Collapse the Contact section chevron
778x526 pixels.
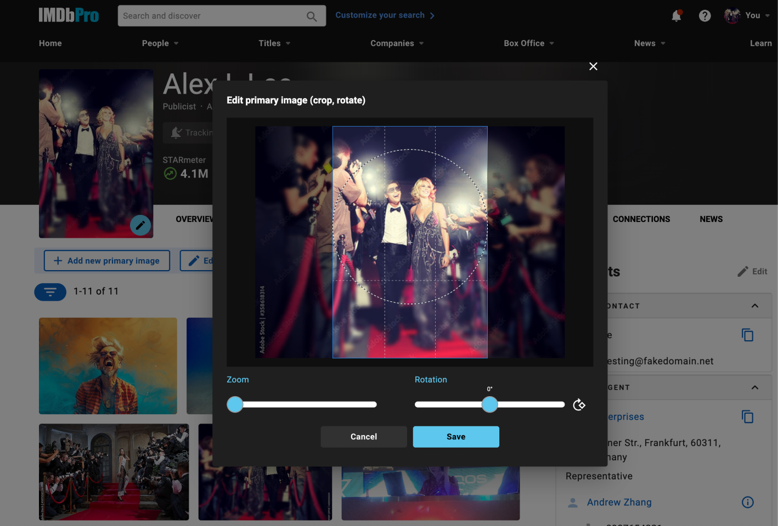pos(755,306)
